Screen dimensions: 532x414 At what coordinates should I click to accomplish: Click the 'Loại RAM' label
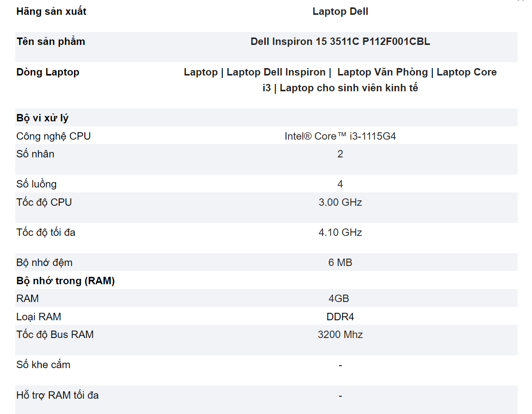[x=38, y=316]
